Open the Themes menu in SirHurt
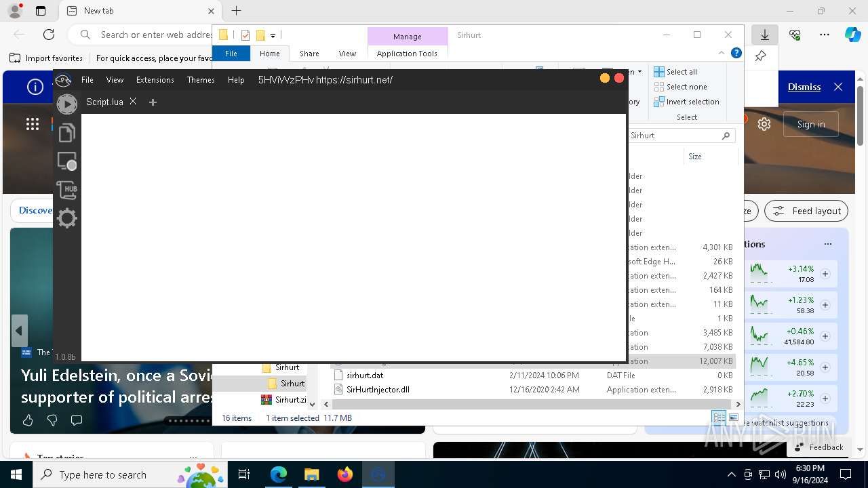The height and width of the screenshot is (488, 868). (x=201, y=80)
